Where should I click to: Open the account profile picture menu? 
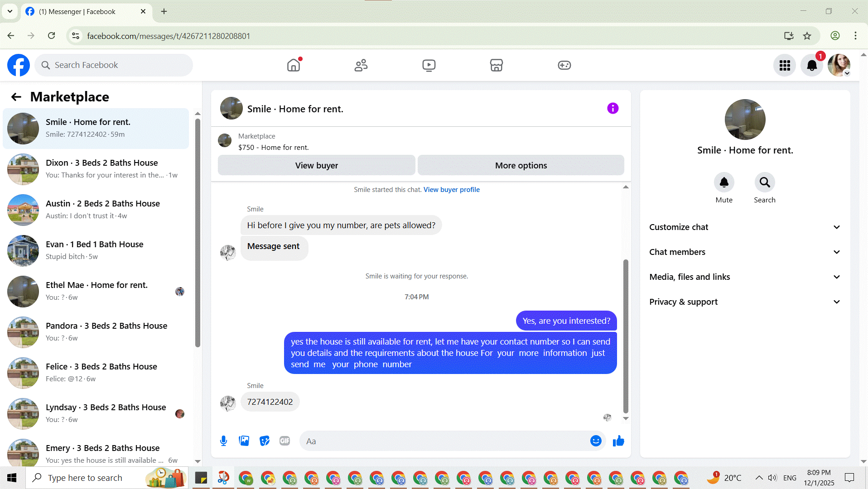[839, 65]
